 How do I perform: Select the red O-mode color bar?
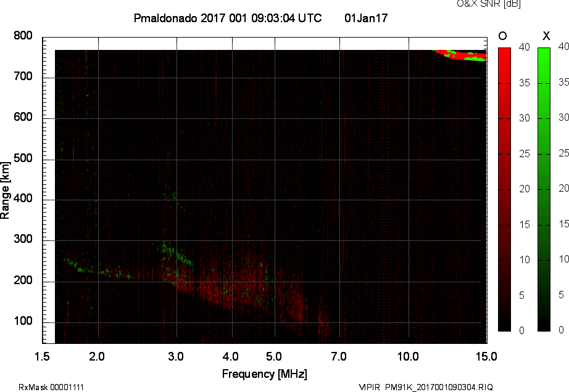tap(504, 189)
